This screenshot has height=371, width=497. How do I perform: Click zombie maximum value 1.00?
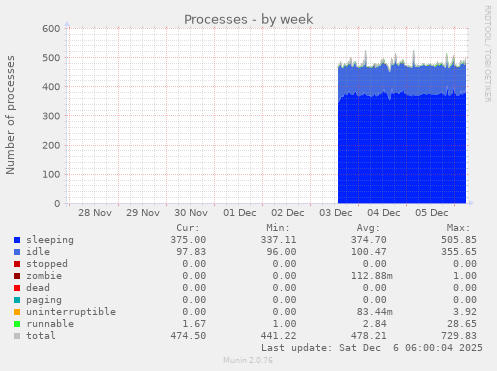[465, 276]
